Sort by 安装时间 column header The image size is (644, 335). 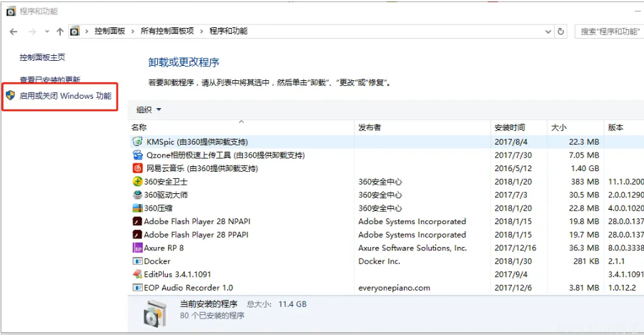click(x=519, y=127)
